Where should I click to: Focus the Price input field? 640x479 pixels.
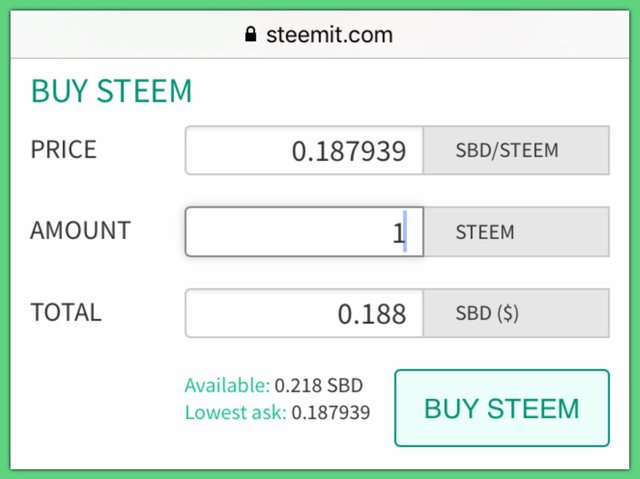coord(304,150)
